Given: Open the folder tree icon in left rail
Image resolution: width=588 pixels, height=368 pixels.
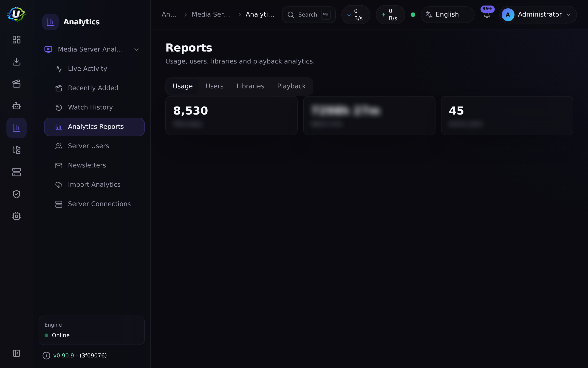Looking at the screenshot, I should tap(17, 150).
